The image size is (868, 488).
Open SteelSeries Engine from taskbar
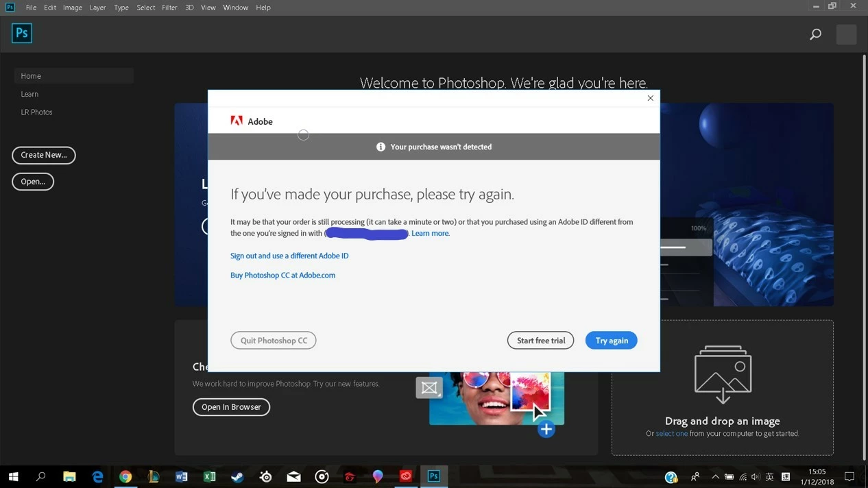tap(266, 476)
